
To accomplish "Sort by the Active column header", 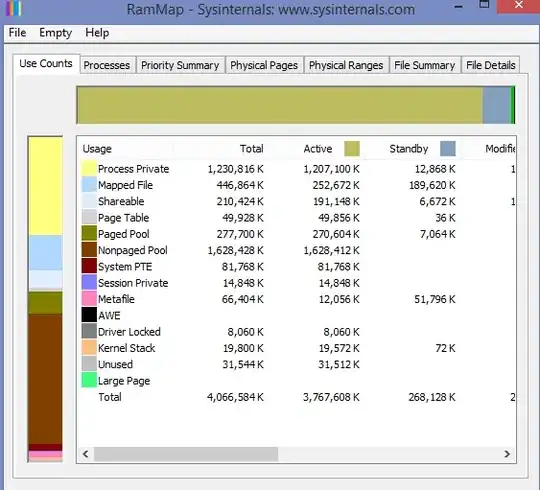I will click(318, 149).
